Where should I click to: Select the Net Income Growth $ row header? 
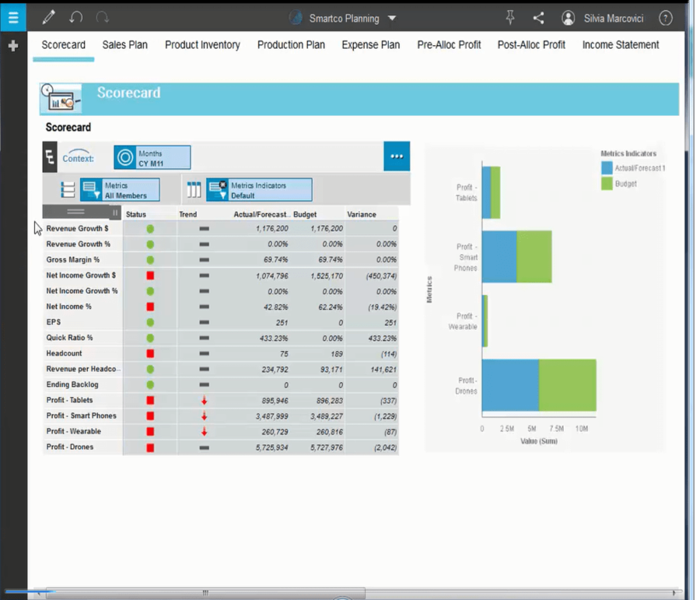81,275
